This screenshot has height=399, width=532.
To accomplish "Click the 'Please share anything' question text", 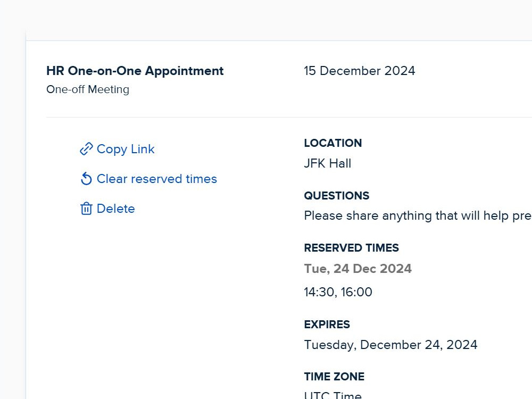I will pyautogui.click(x=418, y=216).
